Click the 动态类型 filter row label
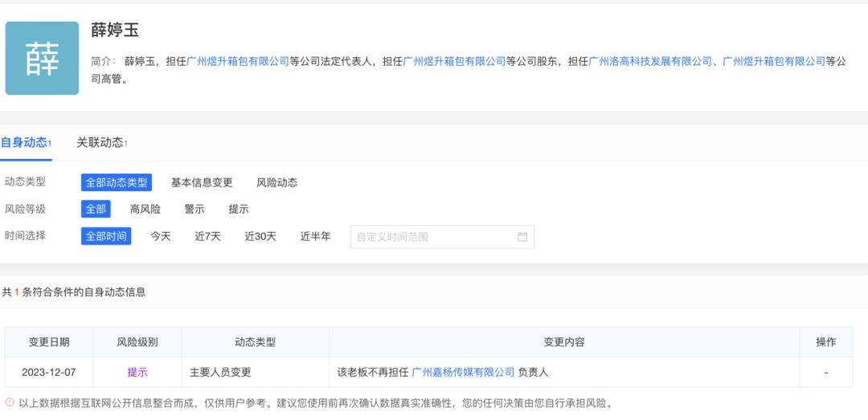 (25, 181)
